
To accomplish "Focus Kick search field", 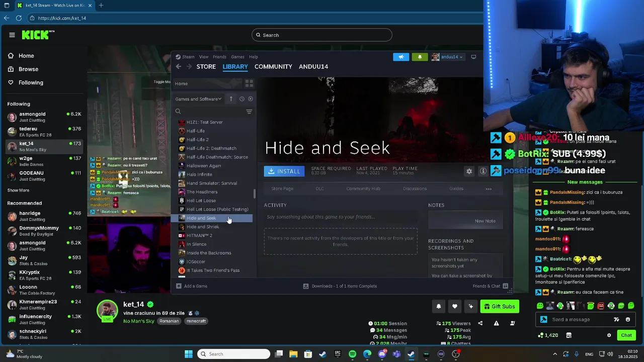I will click(x=322, y=35).
